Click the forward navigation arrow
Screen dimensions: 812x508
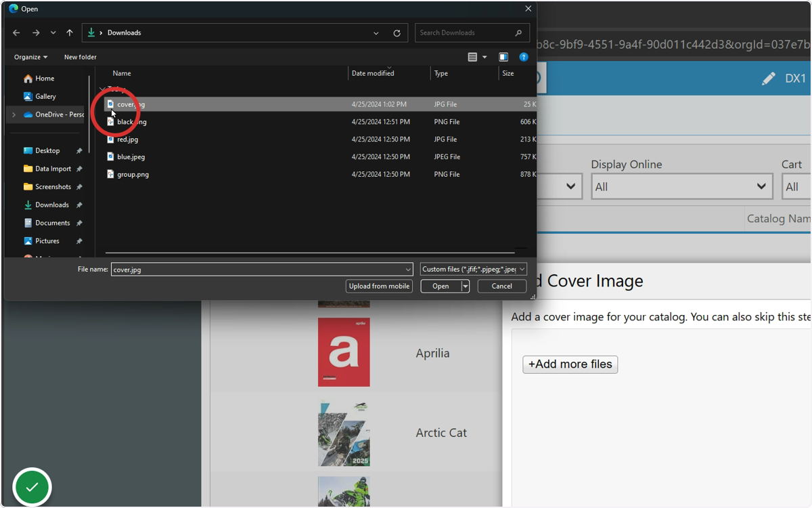tap(36, 33)
